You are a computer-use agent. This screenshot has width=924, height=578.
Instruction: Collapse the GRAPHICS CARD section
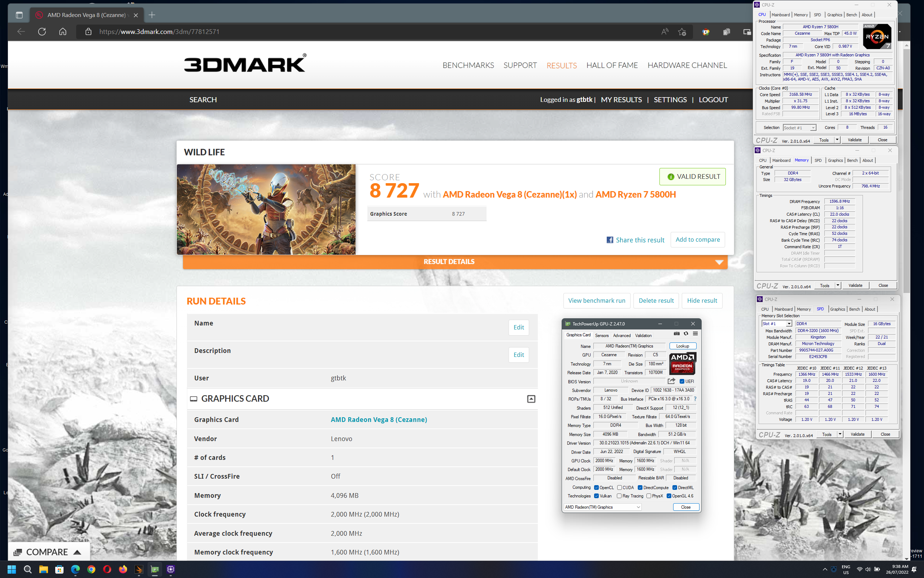coord(531,399)
